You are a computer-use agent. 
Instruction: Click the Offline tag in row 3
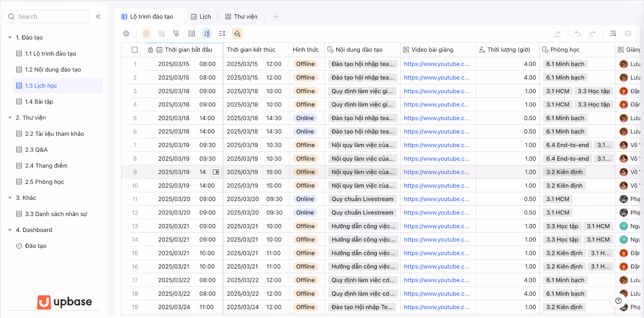[x=306, y=91]
